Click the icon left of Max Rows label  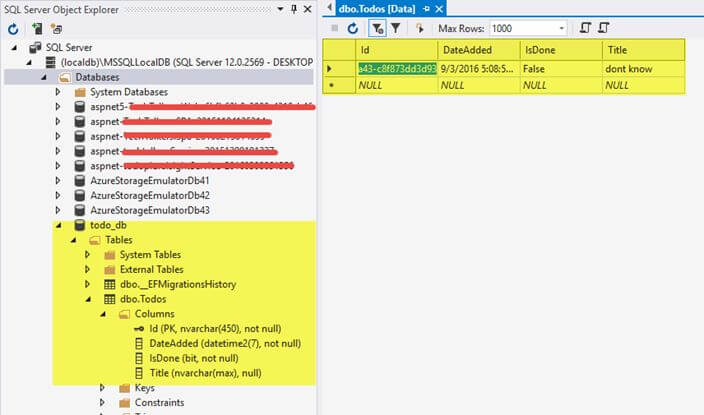(x=419, y=28)
